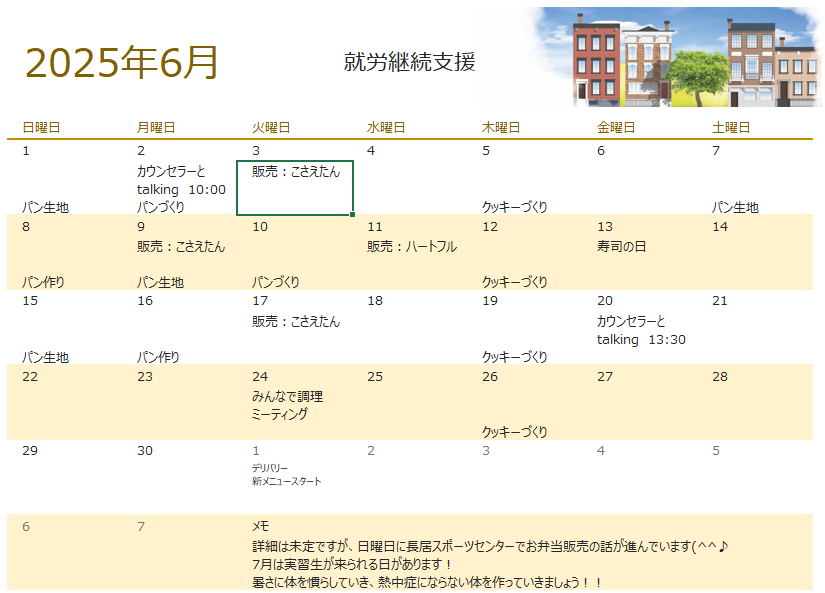This screenshot has width=825, height=593.
Task: Click the 寿司の日 entry on June 13
Action: 621,246
